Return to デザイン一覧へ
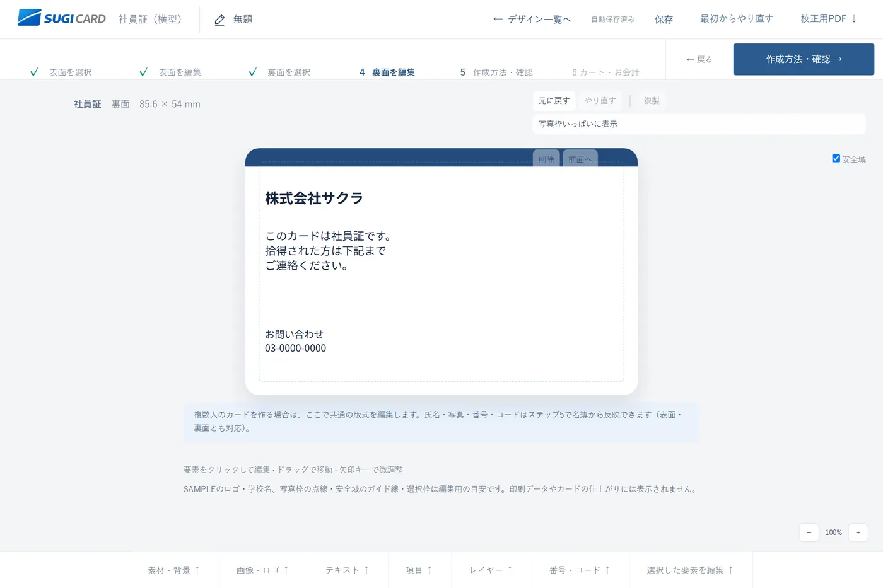The image size is (883, 588). (x=532, y=20)
